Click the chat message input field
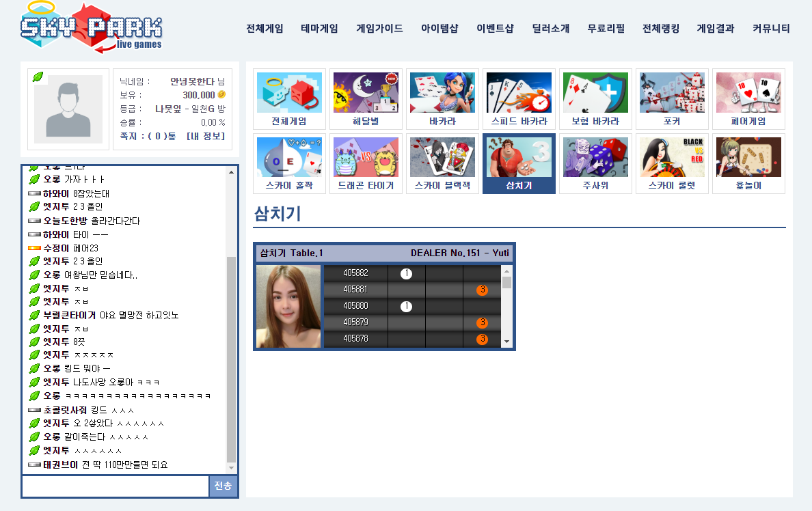 (x=116, y=486)
